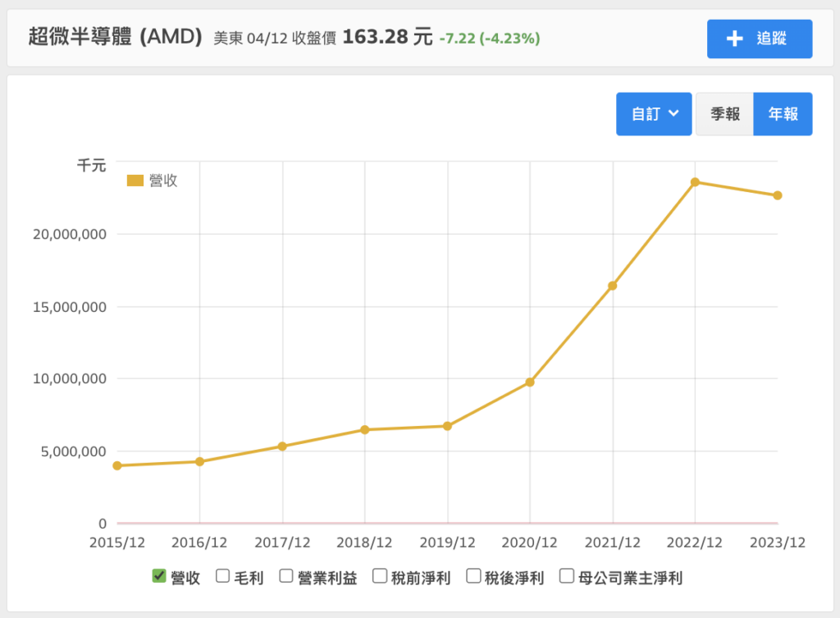Select the 2020/12 revenue data point

pos(530,382)
